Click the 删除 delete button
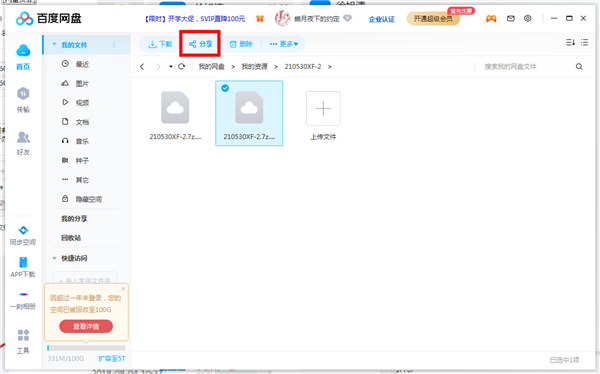The image size is (600, 374). (x=241, y=44)
